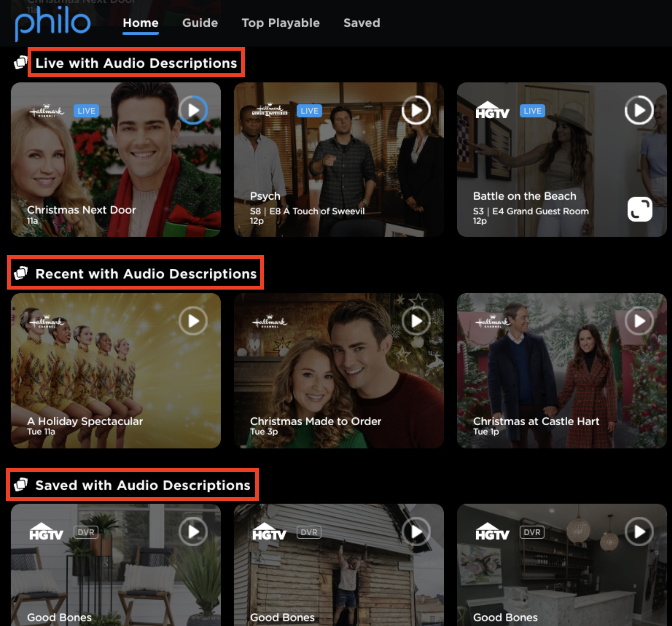Viewport: 672px width, 626px height.
Task: Click 'Tue 11a' under A Holiday Spectacular
Action: (41, 431)
